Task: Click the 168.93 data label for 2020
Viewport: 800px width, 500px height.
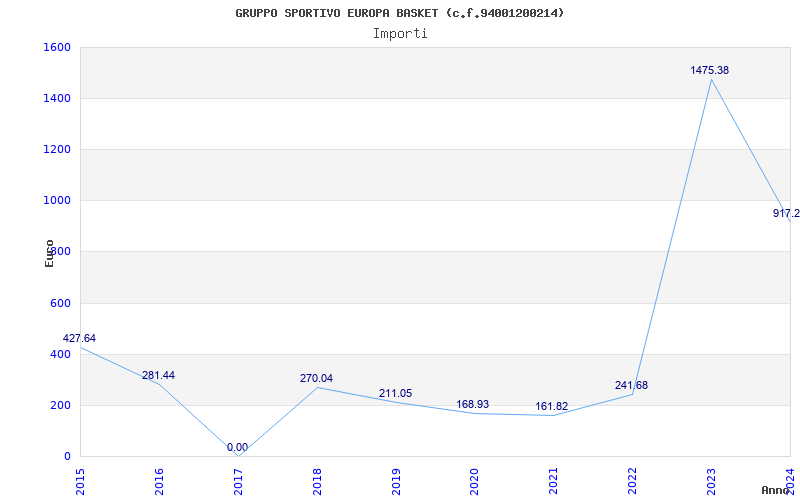Action: [x=472, y=405]
